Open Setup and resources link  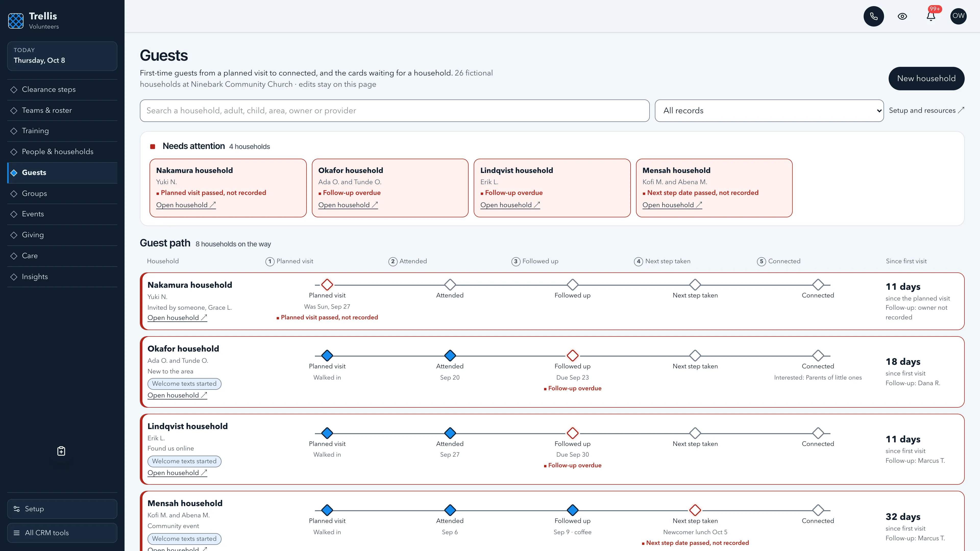tap(926, 110)
